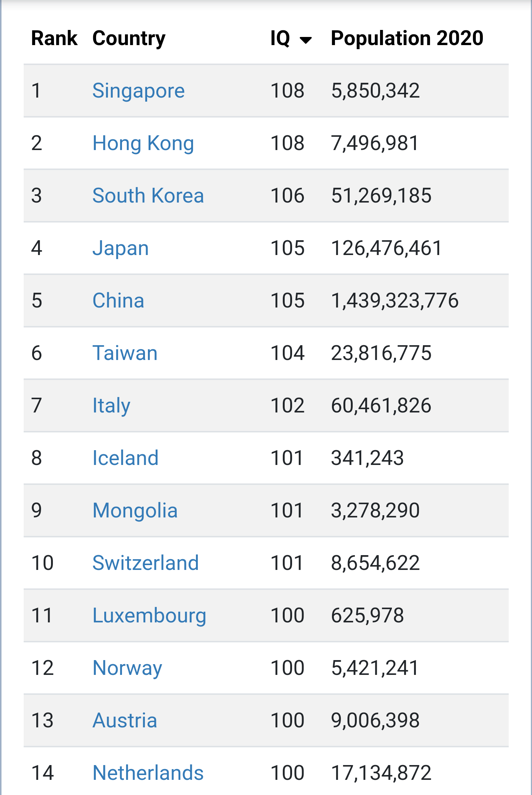Sort table by Rank column header
The width and height of the screenshot is (532, 795).
pos(54,38)
